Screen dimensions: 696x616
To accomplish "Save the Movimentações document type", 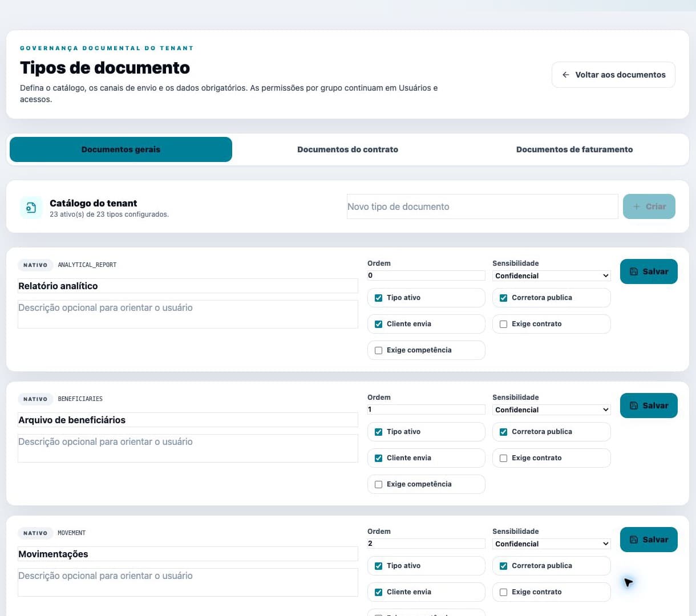I will coord(649,540).
